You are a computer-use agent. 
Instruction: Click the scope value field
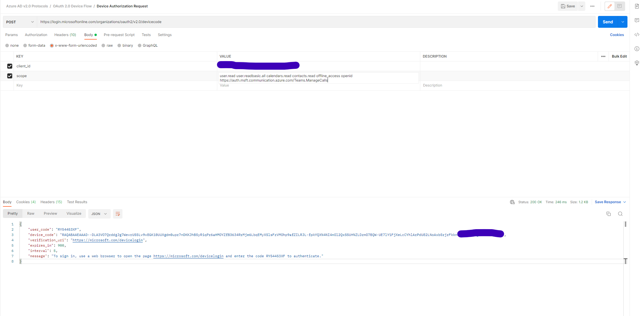[318, 78]
